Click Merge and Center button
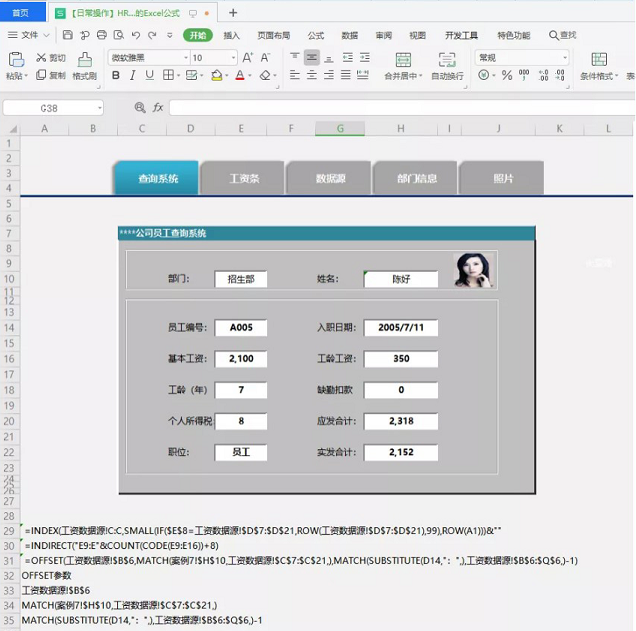 403,66
